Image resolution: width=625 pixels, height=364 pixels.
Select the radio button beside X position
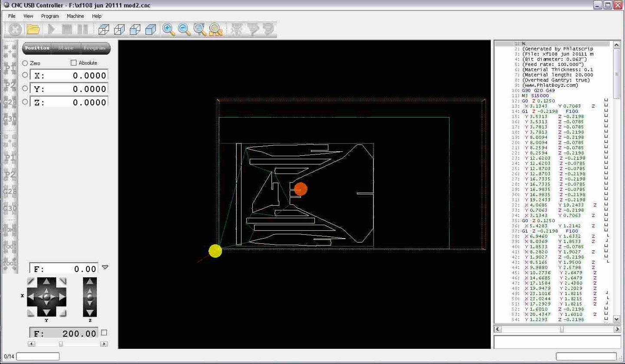point(25,75)
